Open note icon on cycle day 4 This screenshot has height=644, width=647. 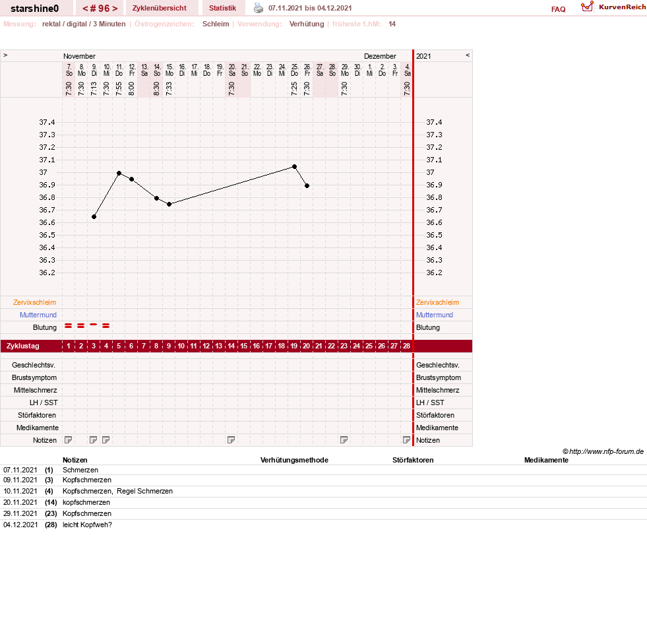coord(106,440)
